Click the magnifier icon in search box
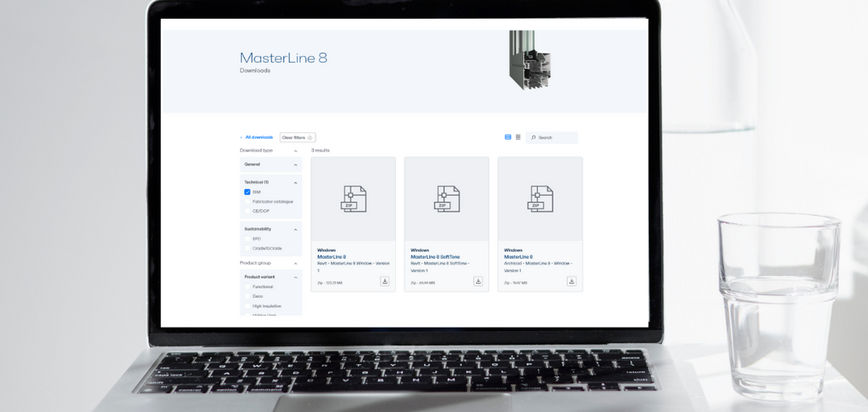The width and height of the screenshot is (868, 412). click(x=534, y=137)
